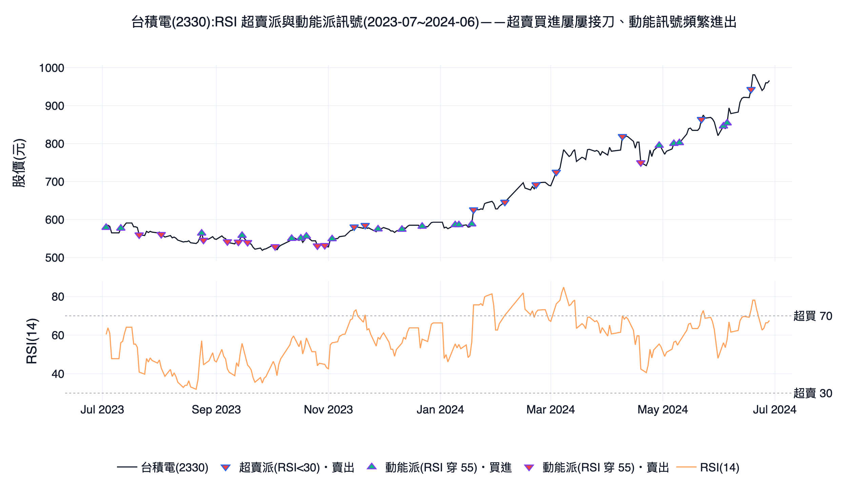This screenshot has width=868, height=488.
Task: Click the sell marker near 625 in mid January 2024
Action: tap(473, 210)
